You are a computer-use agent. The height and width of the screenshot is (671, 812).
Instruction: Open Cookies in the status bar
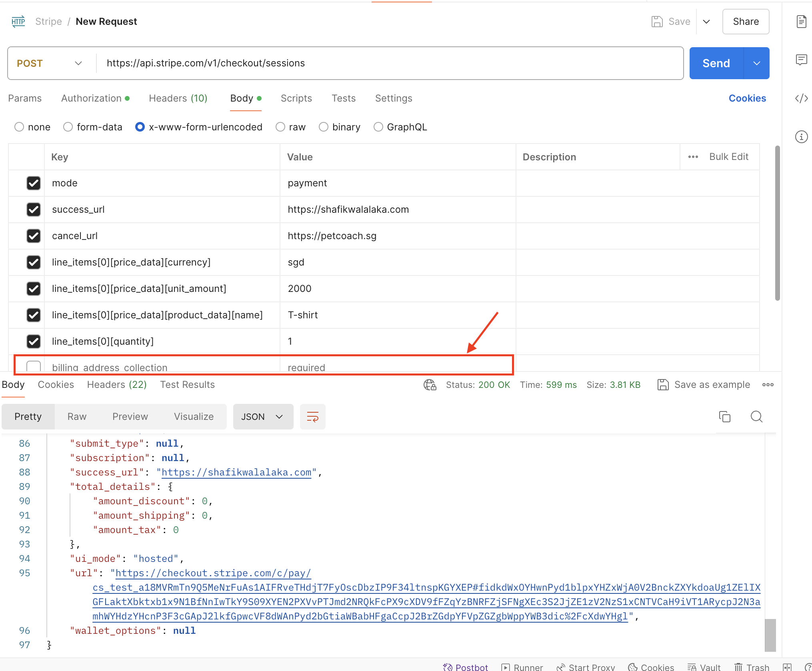651,667
